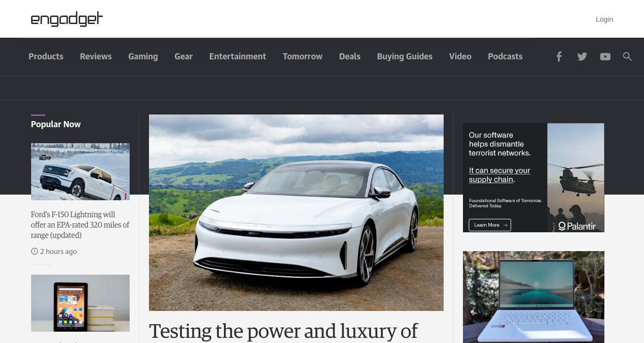Viewport: 644px width, 343px height.
Task: Open Ford's F-150 Lightning article headline
Action: point(80,225)
